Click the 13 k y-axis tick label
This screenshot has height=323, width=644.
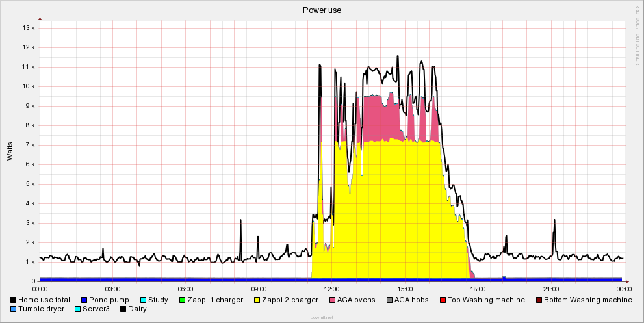coord(29,28)
